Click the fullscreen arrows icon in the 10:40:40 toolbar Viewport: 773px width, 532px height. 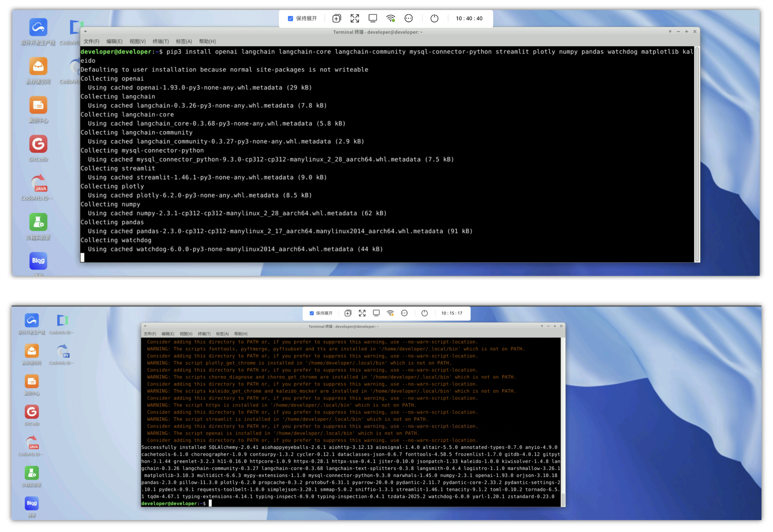coord(355,18)
